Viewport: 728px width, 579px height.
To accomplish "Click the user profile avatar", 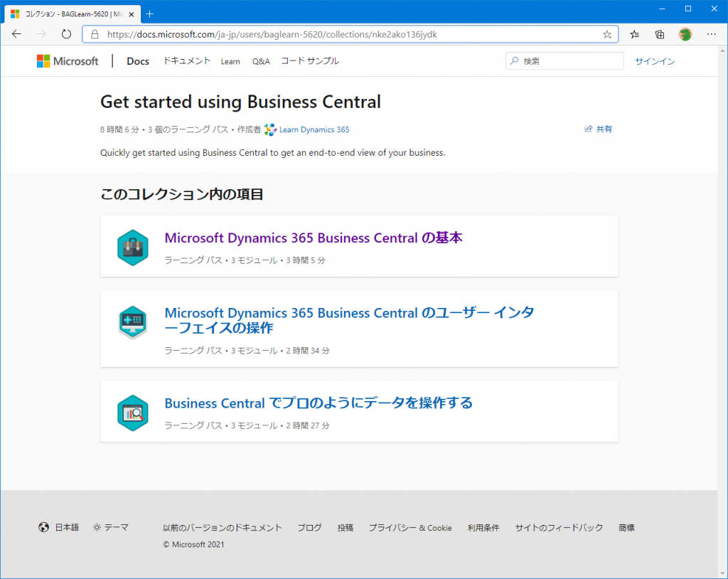I will 685,34.
